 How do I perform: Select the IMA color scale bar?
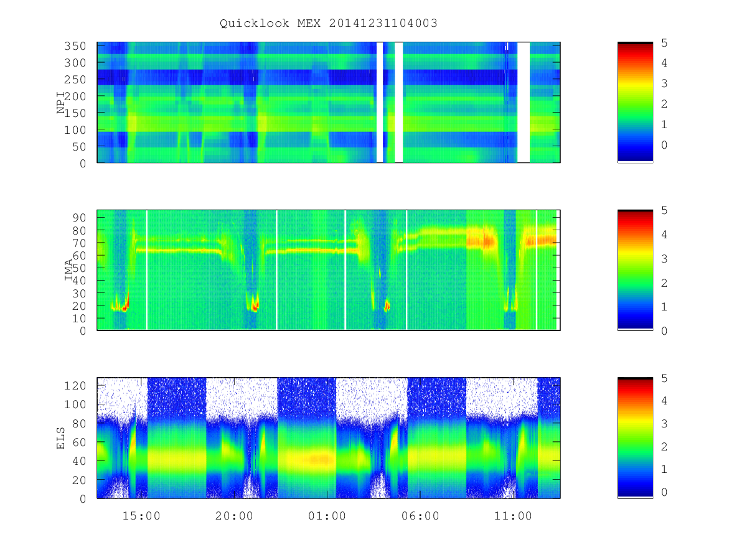635,270
